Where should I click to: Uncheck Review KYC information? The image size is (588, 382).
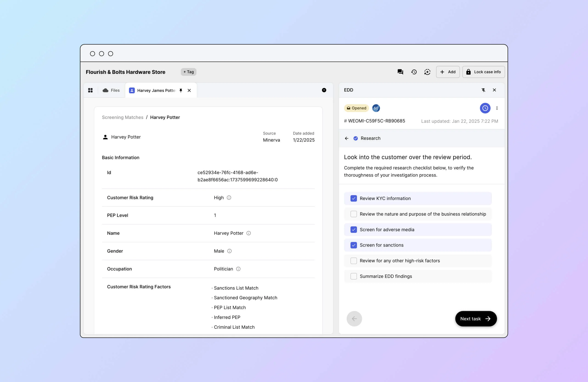coord(353,199)
